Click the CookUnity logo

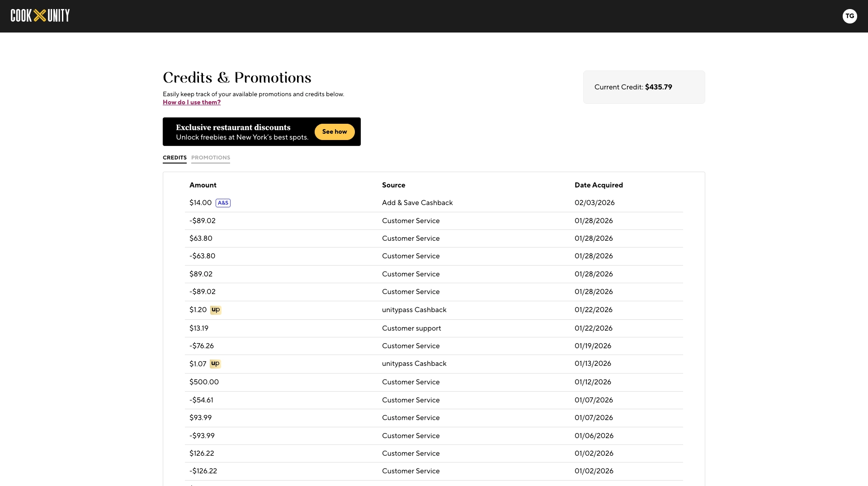pyautogui.click(x=40, y=16)
